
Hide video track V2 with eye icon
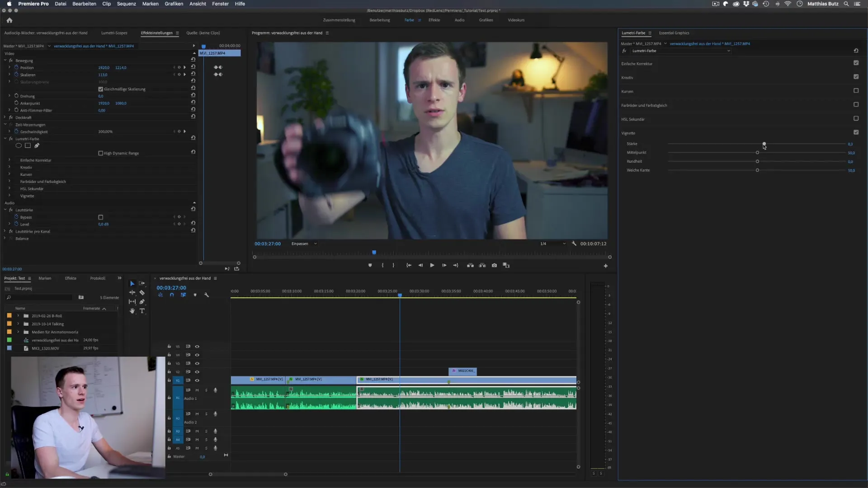(x=197, y=372)
